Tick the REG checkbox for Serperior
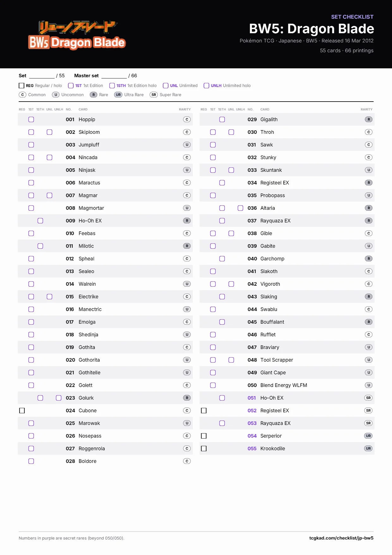Image resolution: width=392 pixels, height=555 pixels. [x=204, y=436]
